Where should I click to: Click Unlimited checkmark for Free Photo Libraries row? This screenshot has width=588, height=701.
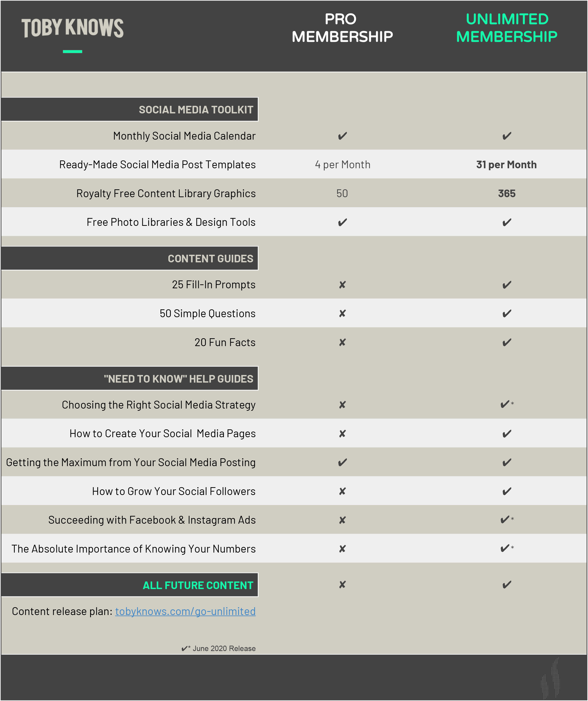506,222
